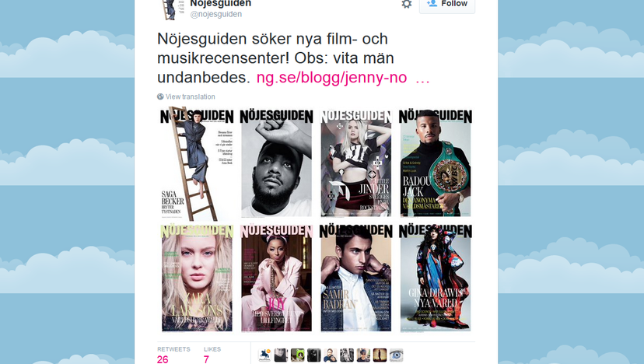Open the blue eye avatar in likers

[x=397, y=355]
